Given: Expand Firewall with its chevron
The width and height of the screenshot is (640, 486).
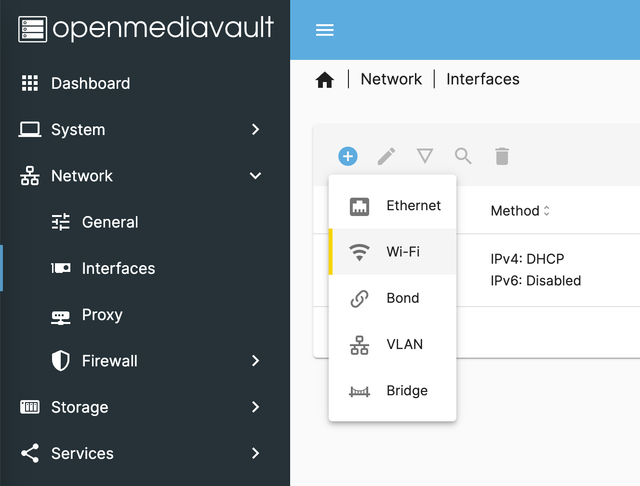Looking at the screenshot, I should (x=256, y=361).
